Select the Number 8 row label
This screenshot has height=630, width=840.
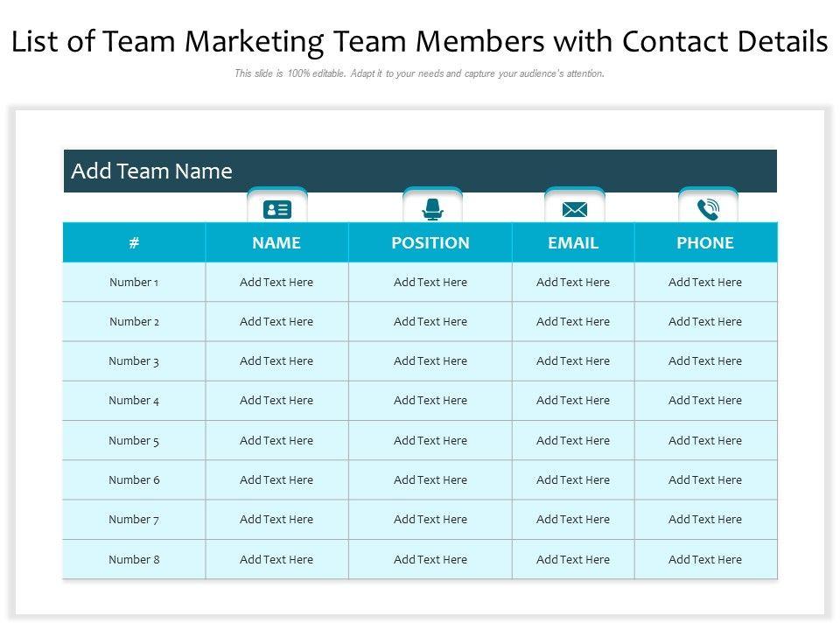(134, 560)
